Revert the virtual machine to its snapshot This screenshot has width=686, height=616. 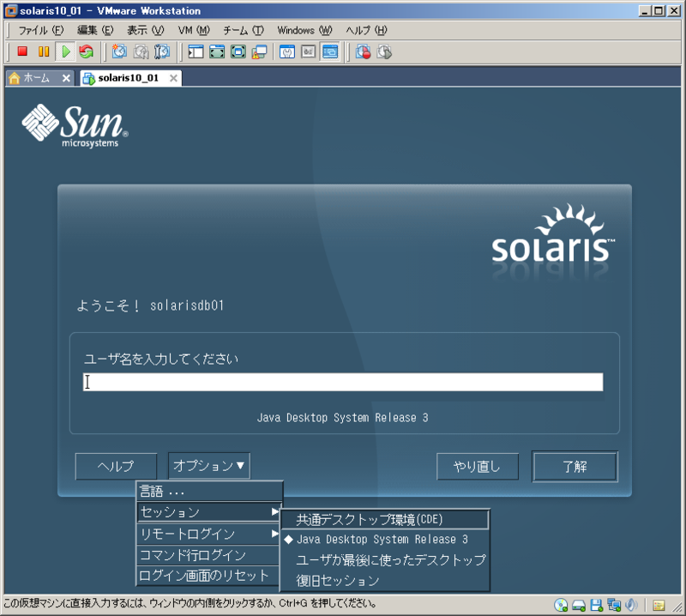click(140, 51)
